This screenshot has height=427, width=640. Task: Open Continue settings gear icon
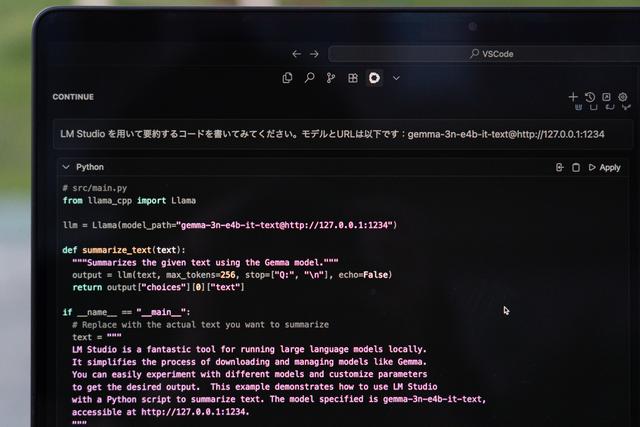(622, 97)
